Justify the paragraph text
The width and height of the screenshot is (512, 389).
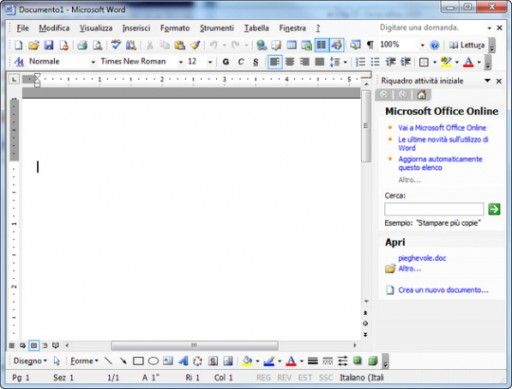point(319,62)
